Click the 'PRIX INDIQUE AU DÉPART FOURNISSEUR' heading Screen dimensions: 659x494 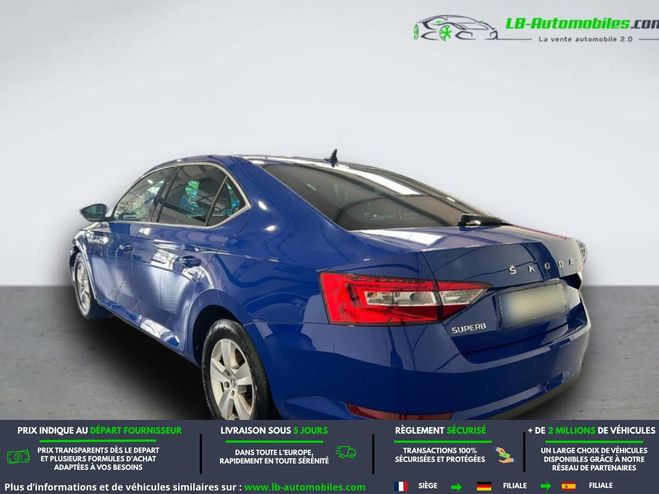pyautogui.click(x=100, y=431)
